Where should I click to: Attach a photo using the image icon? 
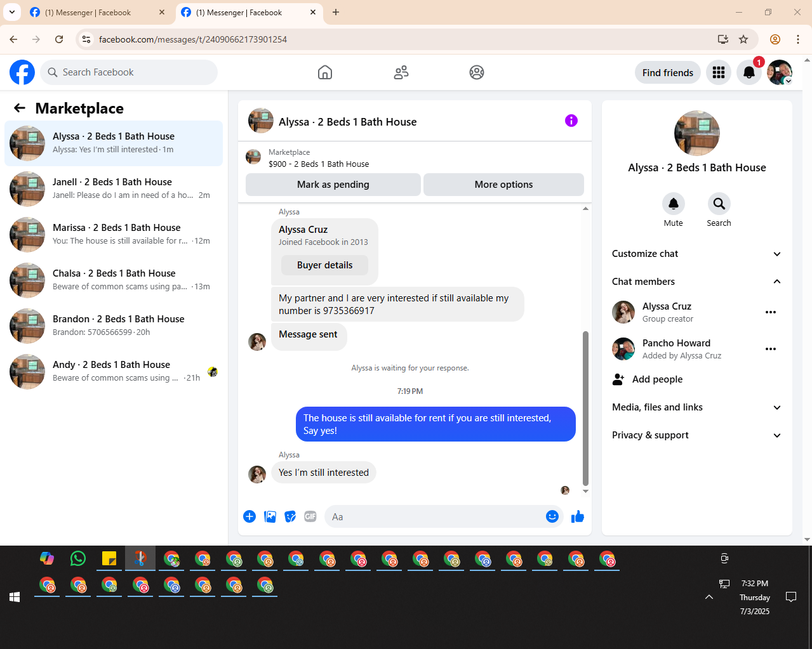(270, 516)
